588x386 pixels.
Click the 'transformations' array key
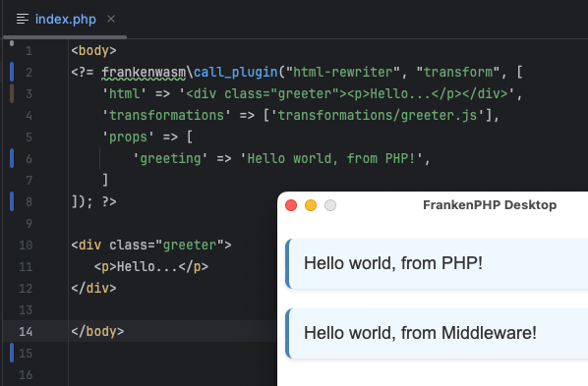[166, 116]
